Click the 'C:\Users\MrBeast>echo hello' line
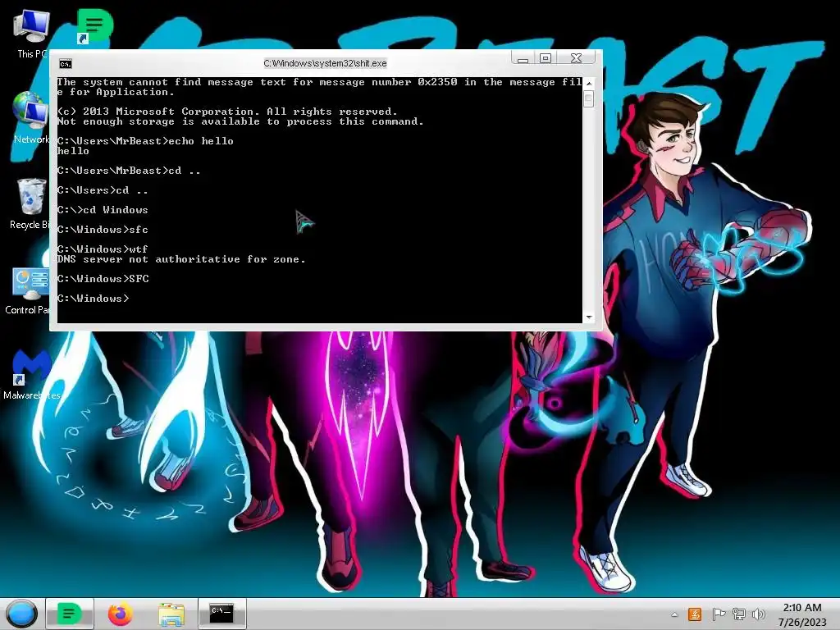The width and height of the screenshot is (840, 630). 145,141
